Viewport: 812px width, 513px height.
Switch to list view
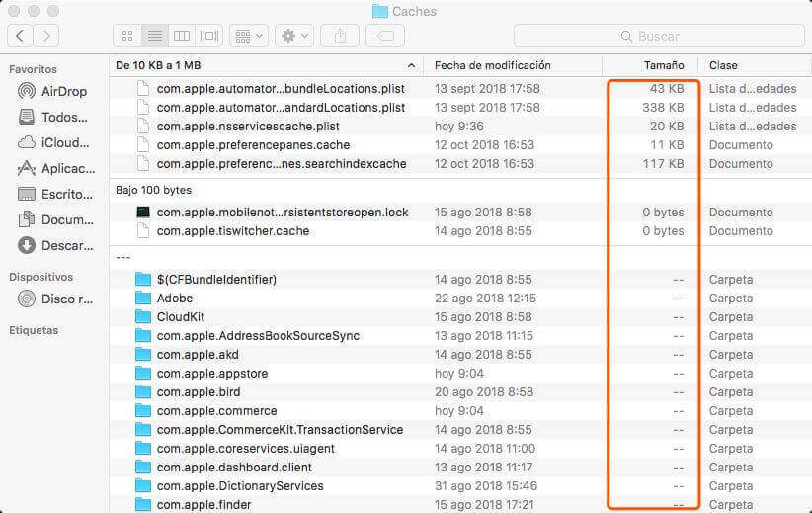pos(154,36)
